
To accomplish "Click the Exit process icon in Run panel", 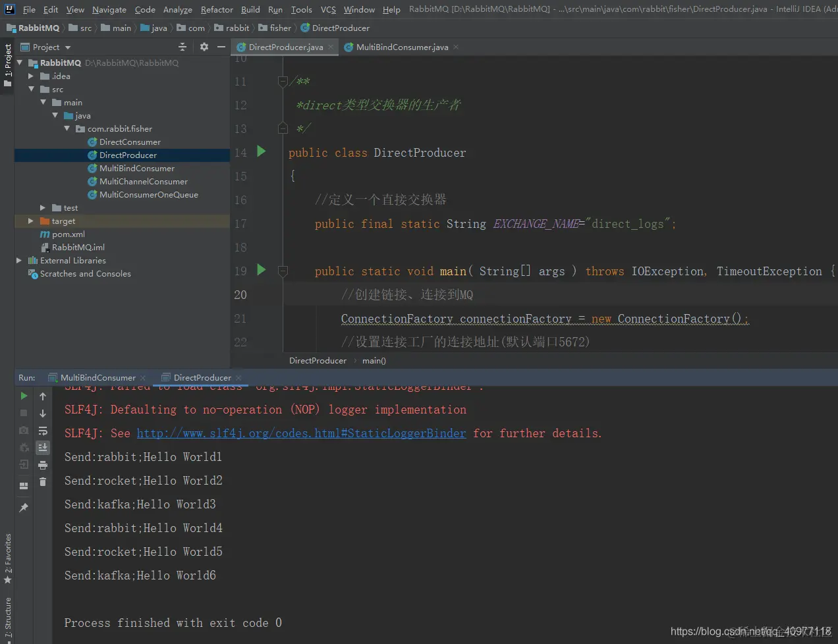I will tap(24, 464).
